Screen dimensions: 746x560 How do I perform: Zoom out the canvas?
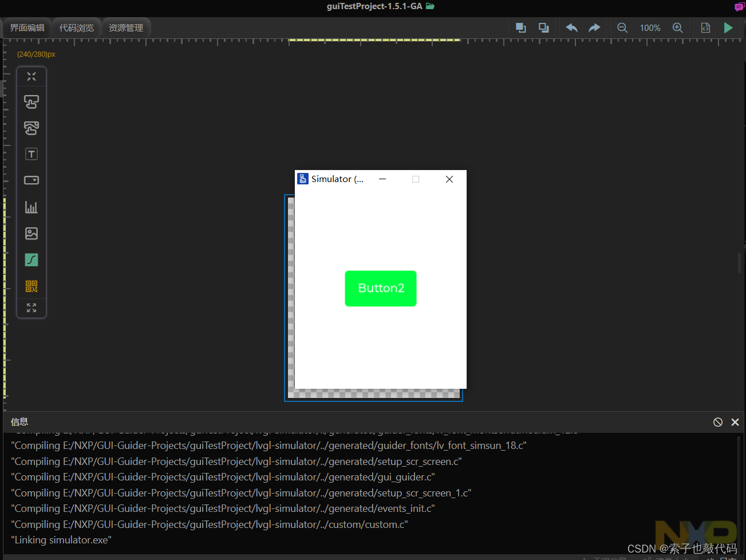pyautogui.click(x=622, y=27)
